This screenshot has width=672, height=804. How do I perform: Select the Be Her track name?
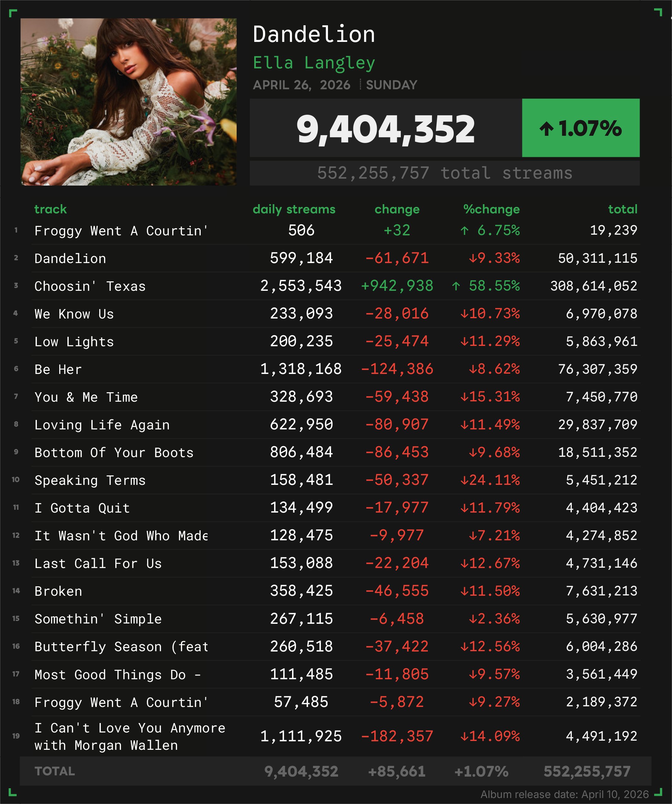tap(58, 370)
